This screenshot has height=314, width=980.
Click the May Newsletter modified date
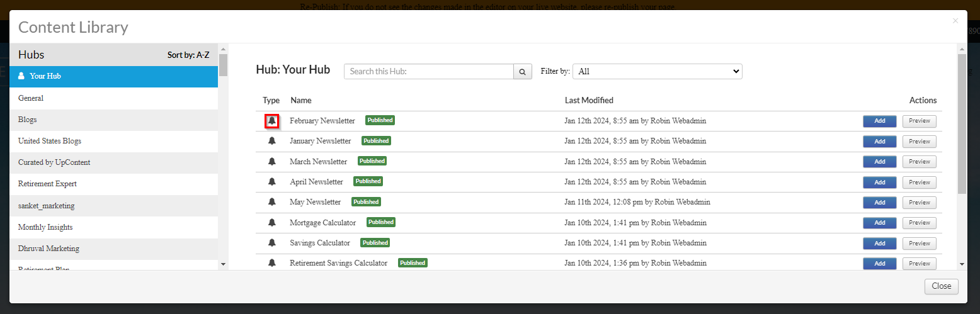pos(637,202)
